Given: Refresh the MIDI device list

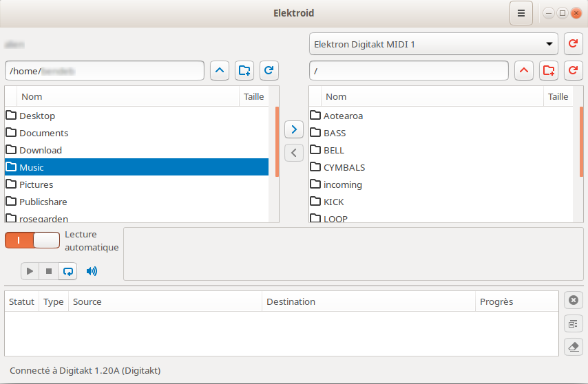Looking at the screenshot, I should (574, 45).
